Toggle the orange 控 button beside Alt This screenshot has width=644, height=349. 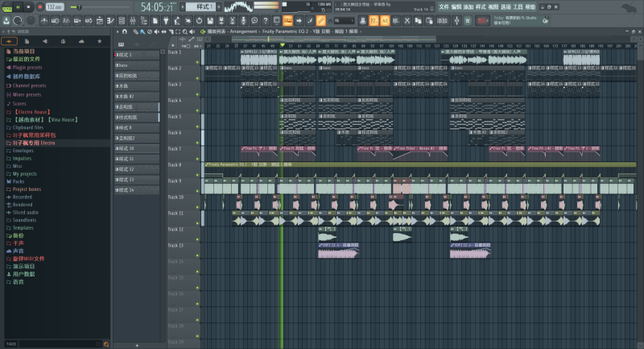point(374,21)
